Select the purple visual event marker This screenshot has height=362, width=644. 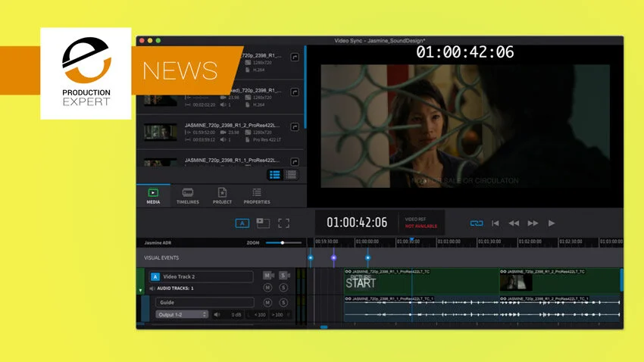[333, 257]
